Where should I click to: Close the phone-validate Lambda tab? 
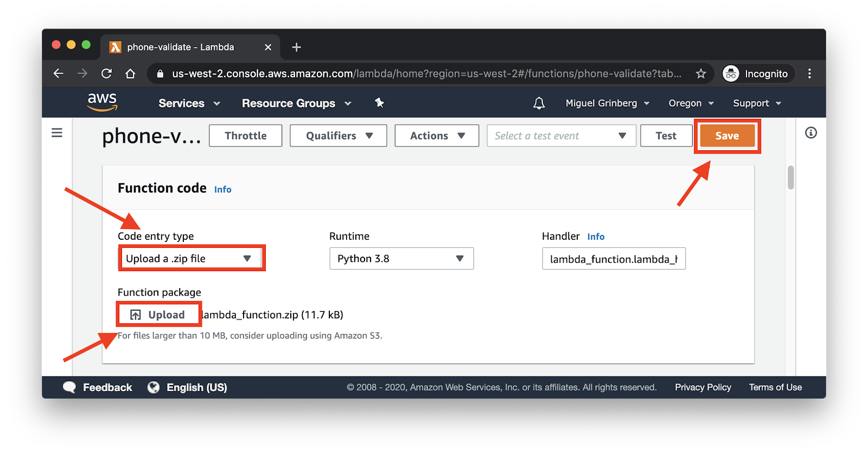[x=268, y=47]
